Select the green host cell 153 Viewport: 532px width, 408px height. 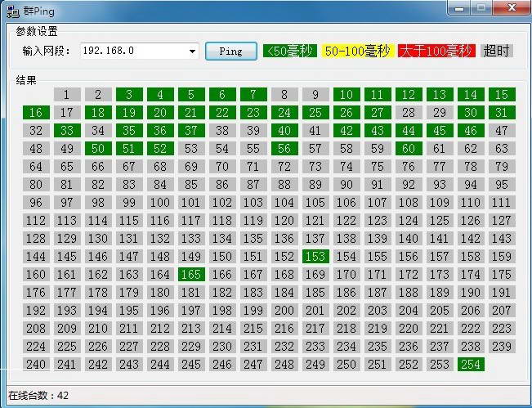[315, 257]
